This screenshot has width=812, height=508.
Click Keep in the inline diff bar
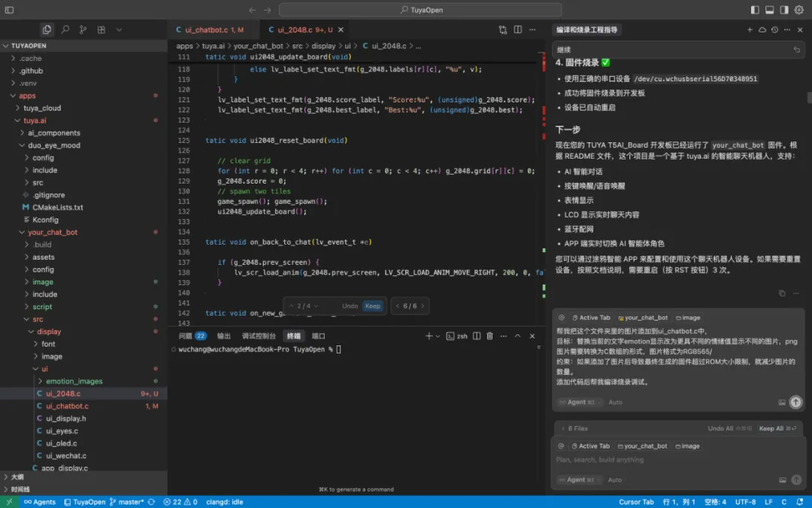(372, 306)
